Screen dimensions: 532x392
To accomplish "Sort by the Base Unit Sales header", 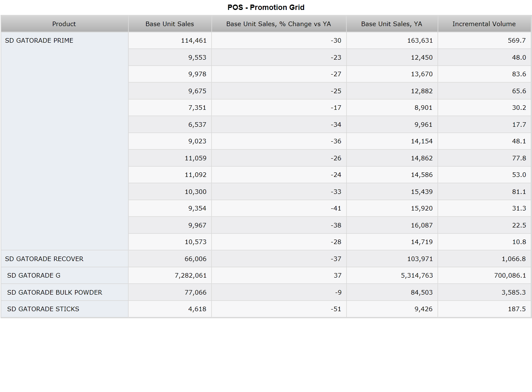I will pyautogui.click(x=170, y=24).
